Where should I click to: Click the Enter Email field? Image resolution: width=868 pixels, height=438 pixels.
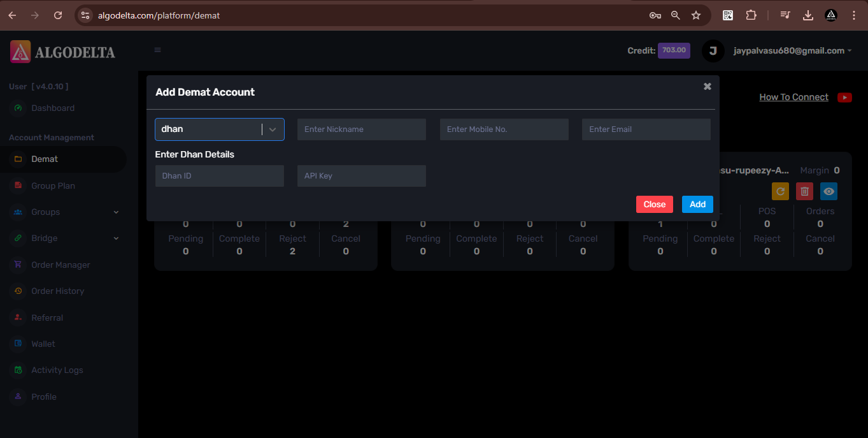[x=646, y=129]
